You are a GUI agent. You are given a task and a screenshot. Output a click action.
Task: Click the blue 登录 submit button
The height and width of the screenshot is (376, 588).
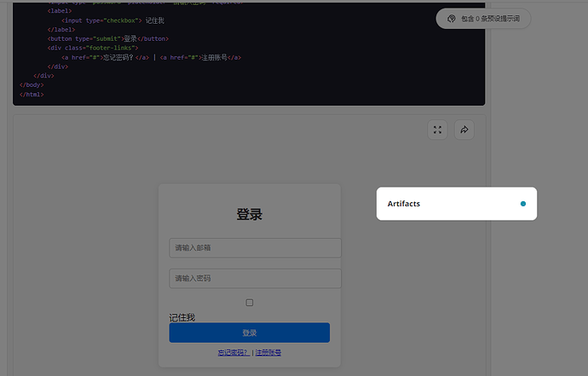point(250,333)
